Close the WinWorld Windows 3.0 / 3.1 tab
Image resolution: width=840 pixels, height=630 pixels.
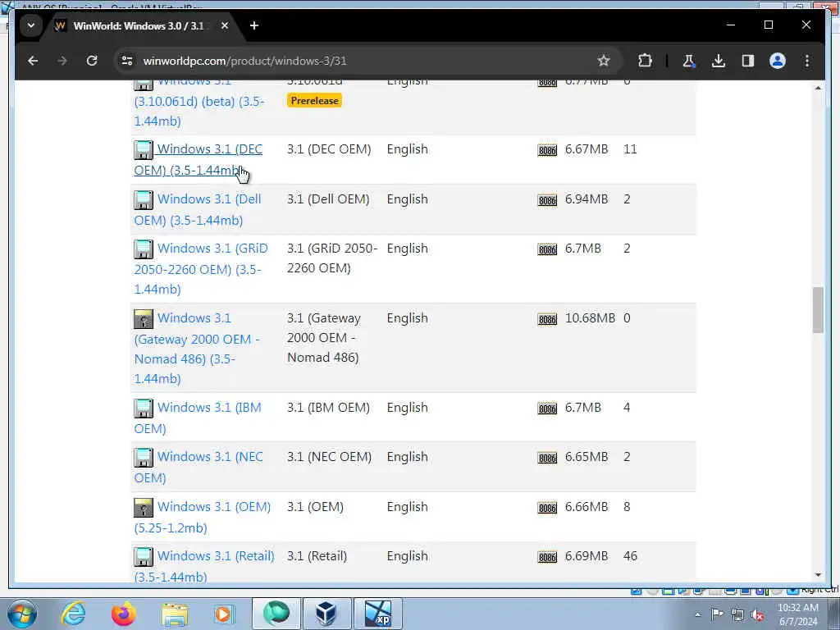pos(225,25)
